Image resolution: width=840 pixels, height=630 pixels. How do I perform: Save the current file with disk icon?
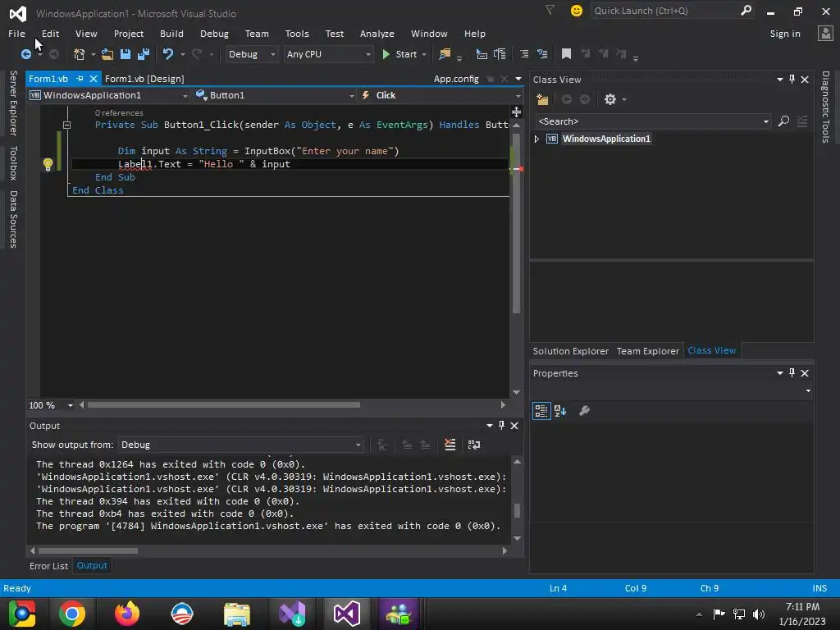(x=126, y=54)
